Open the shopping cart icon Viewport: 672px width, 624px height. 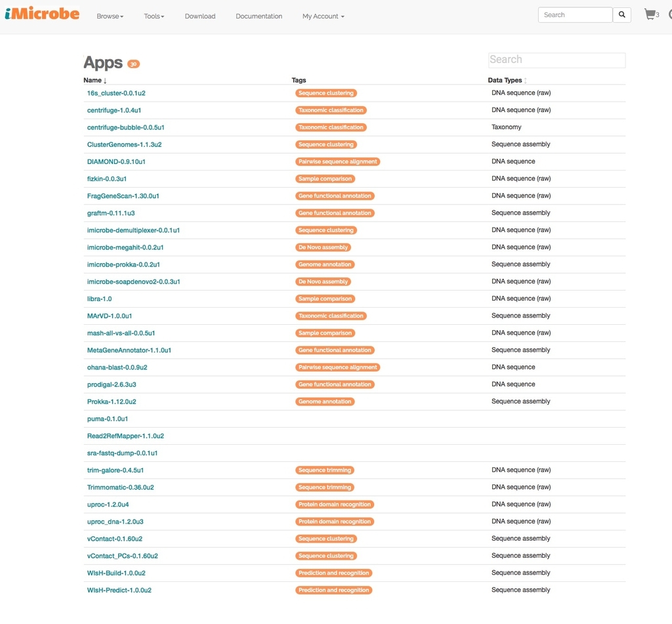pyautogui.click(x=652, y=14)
